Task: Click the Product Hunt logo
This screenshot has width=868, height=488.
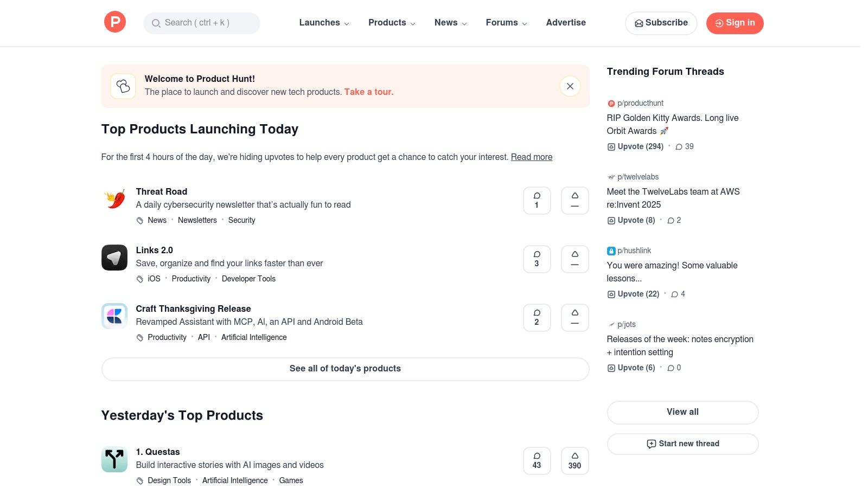Action: tap(114, 22)
